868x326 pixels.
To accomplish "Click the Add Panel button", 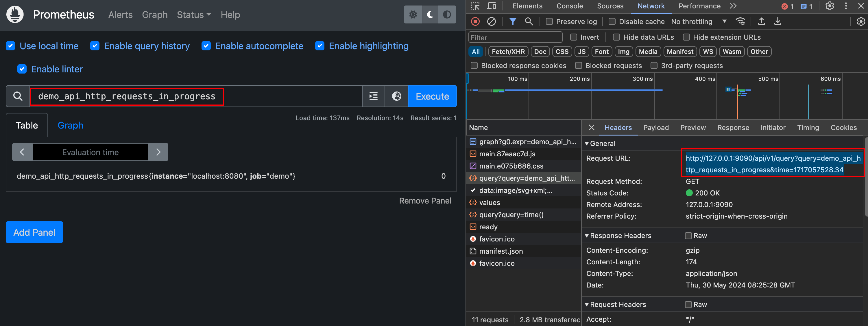I will pos(34,232).
